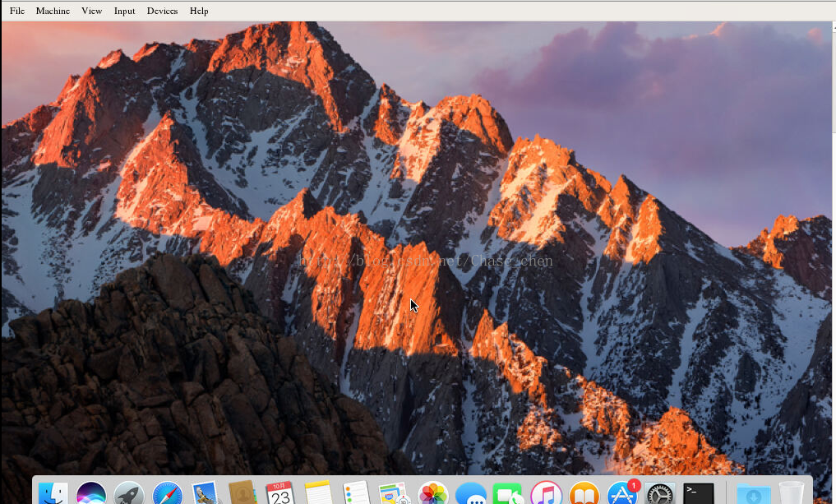The height and width of the screenshot is (504, 836).
Task: Launch Terminal from the Dock
Action: coord(699,492)
